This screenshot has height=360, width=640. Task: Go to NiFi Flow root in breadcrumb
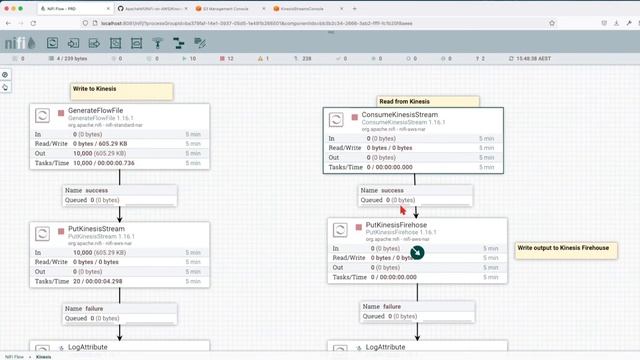(14, 357)
